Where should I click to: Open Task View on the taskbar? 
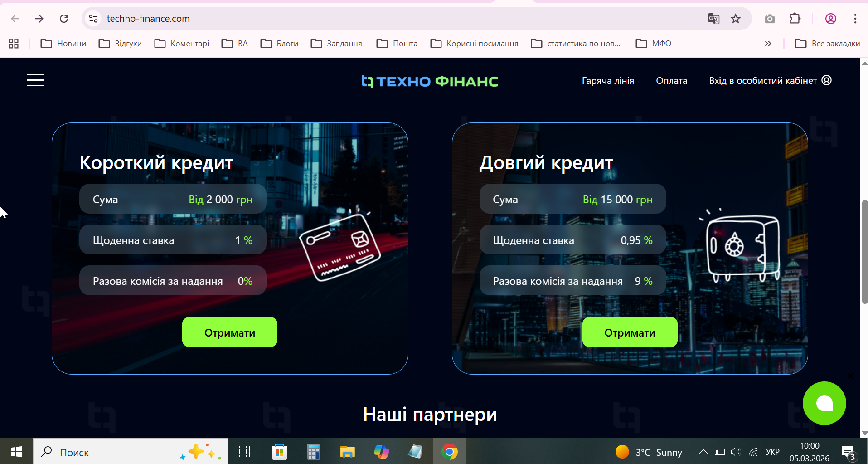pos(245,452)
